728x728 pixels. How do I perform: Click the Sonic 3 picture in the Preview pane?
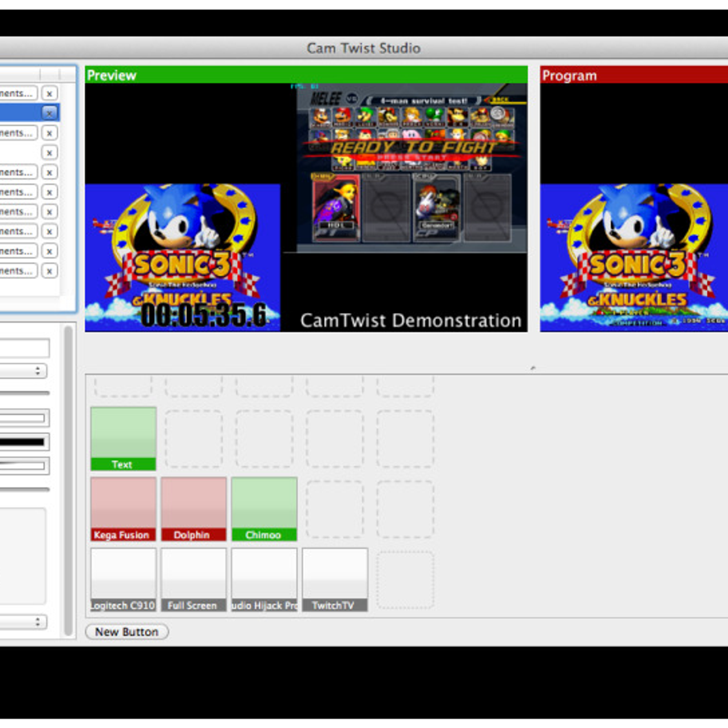point(182,258)
